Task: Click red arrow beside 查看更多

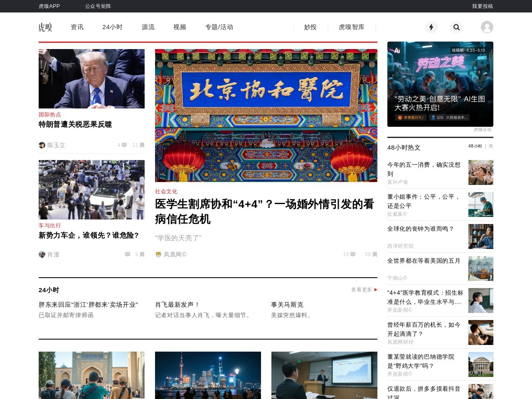Action: click(376, 290)
